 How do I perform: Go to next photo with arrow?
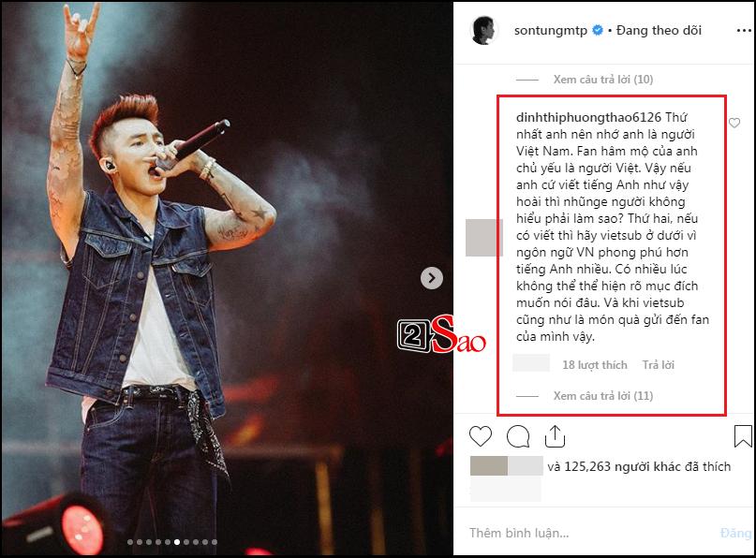click(x=432, y=278)
